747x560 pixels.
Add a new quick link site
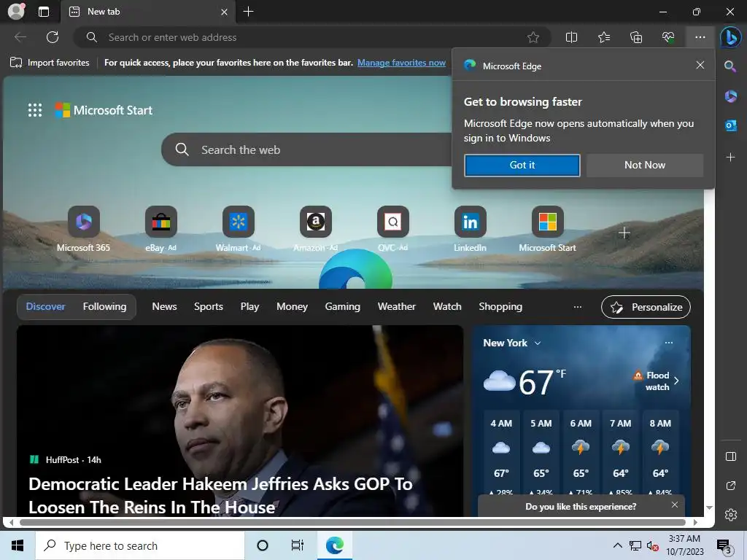click(624, 233)
